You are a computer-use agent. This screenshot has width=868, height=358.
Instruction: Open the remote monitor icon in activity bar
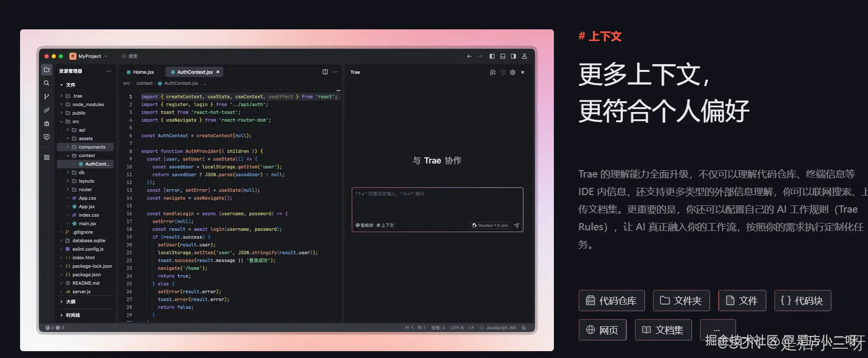pos(46,137)
